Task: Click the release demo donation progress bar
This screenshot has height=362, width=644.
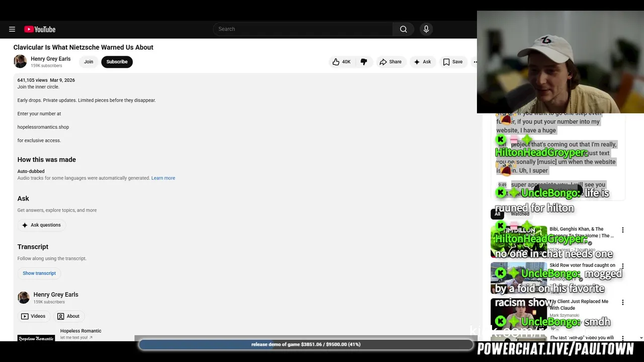Action: tap(306, 344)
